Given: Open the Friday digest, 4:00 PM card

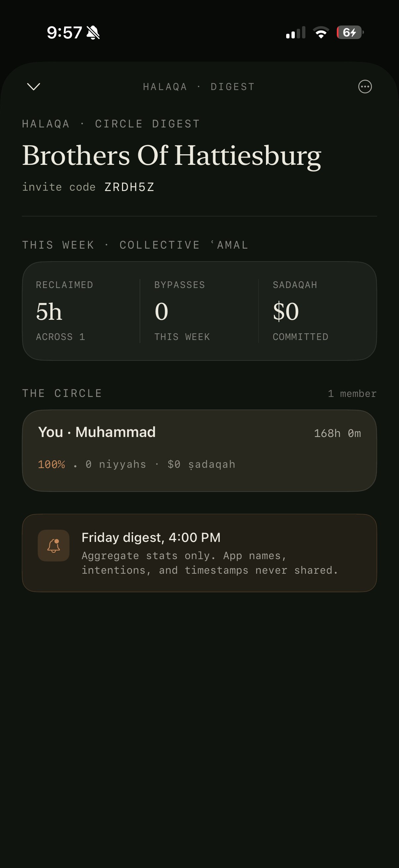Looking at the screenshot, I should tap(199, 553).
